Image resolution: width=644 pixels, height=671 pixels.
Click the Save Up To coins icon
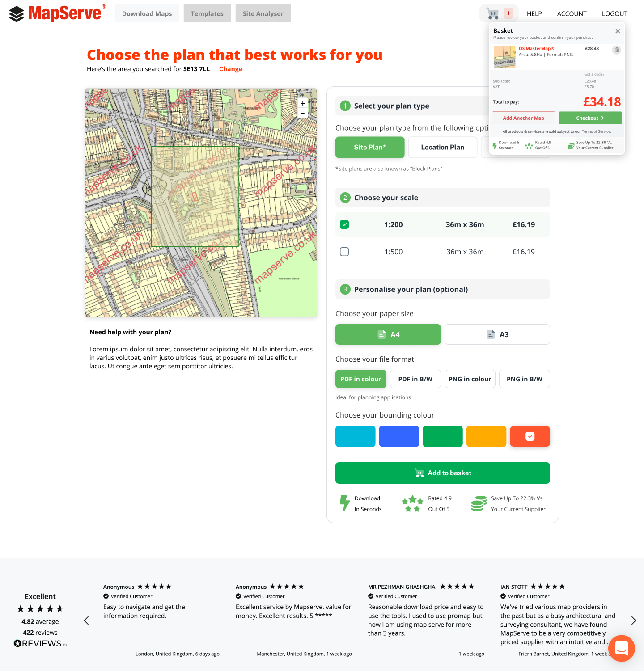click(479, 503)
